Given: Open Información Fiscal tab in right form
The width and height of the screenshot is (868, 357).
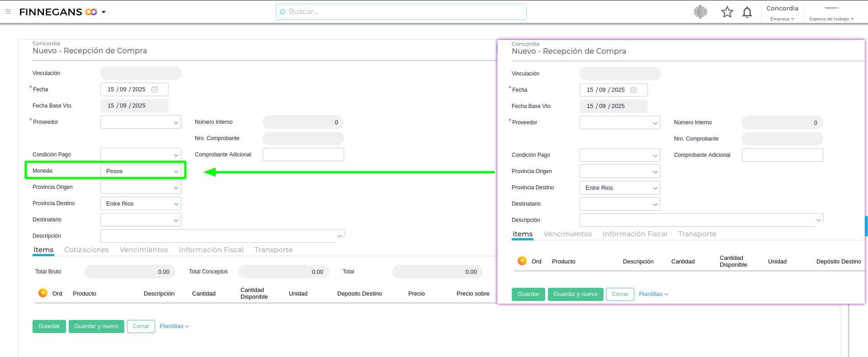Looking at the screenshot, I should (635, 234).
